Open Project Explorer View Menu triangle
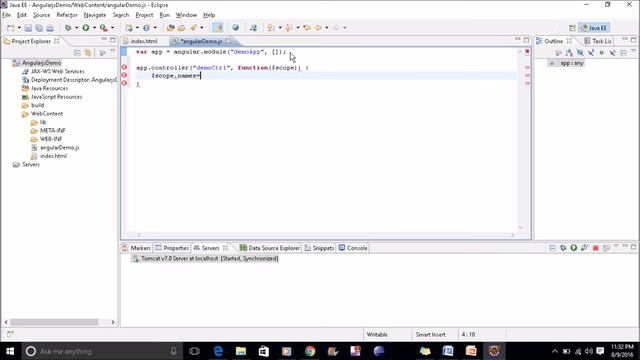640x360 pixels. (113, 52)
